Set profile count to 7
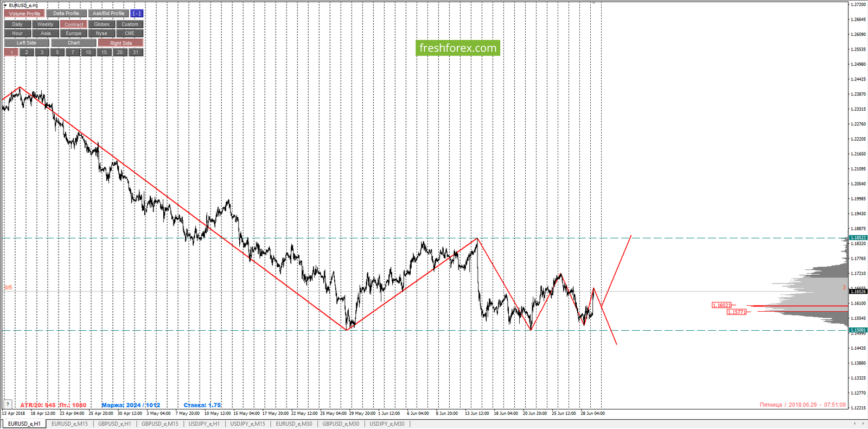Screen dimensions: 868x429 [73, 53]
